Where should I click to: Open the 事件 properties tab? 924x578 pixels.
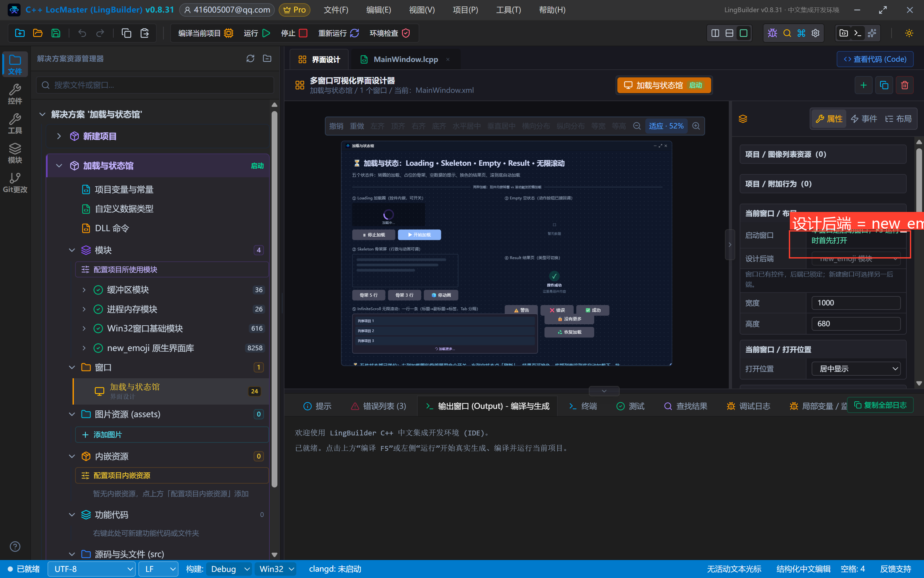click(864, 119)
